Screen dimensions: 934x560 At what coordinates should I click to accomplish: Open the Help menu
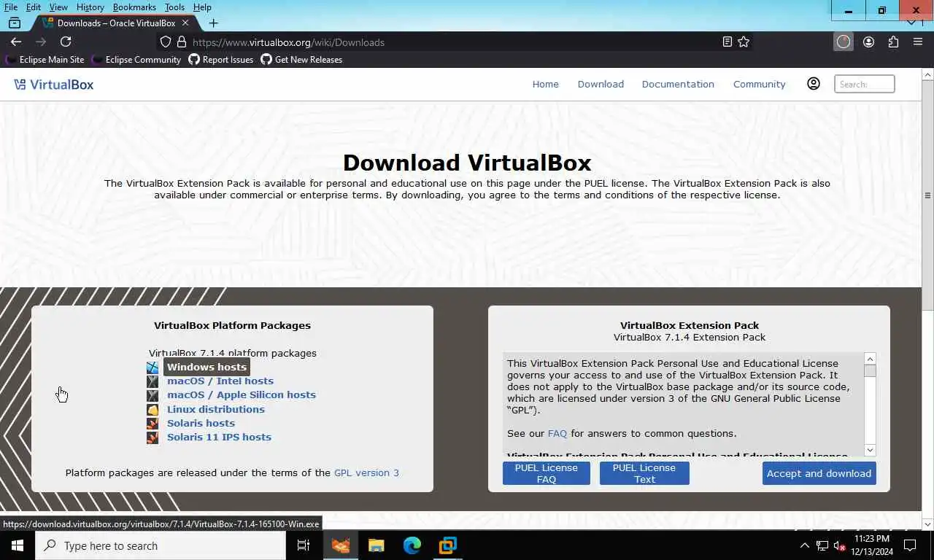[x=202, y=7]
